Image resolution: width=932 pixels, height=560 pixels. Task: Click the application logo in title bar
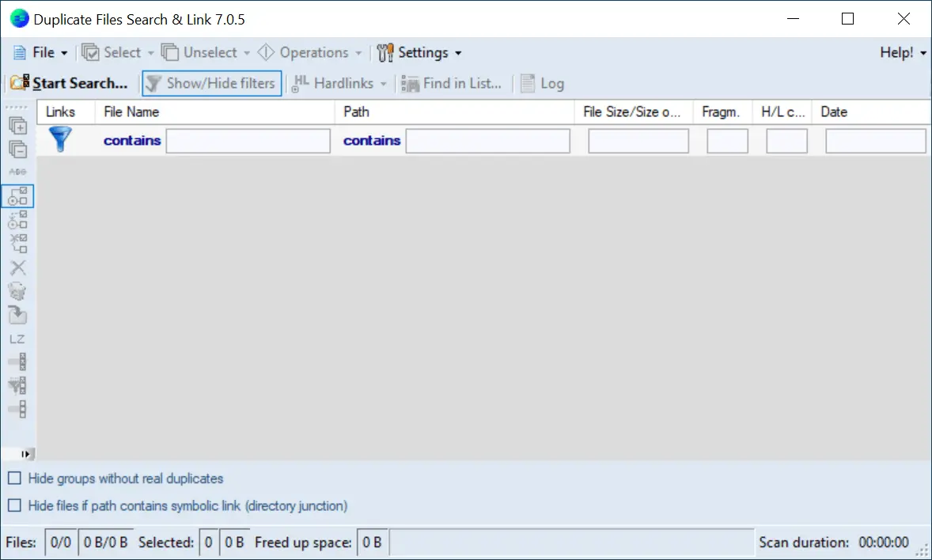point(20,18)
